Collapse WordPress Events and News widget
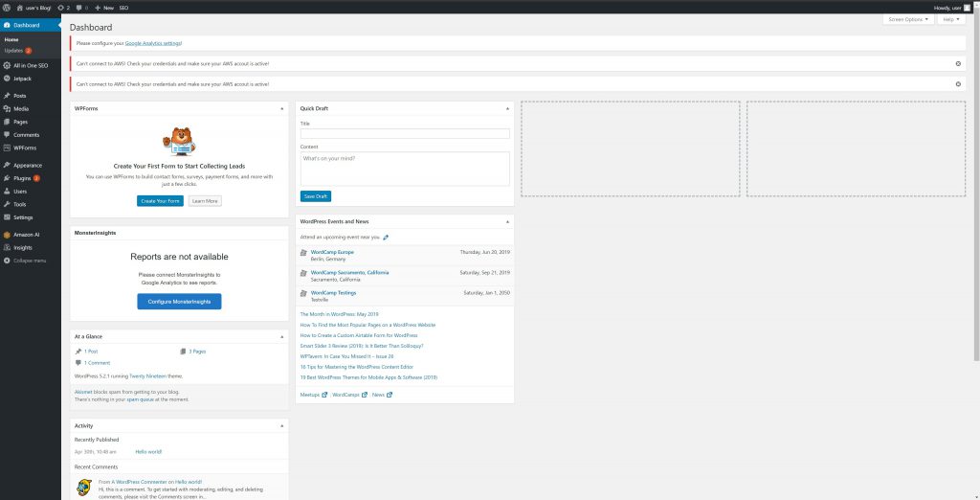Screen dimensions: 980x500 pos(507,221)
